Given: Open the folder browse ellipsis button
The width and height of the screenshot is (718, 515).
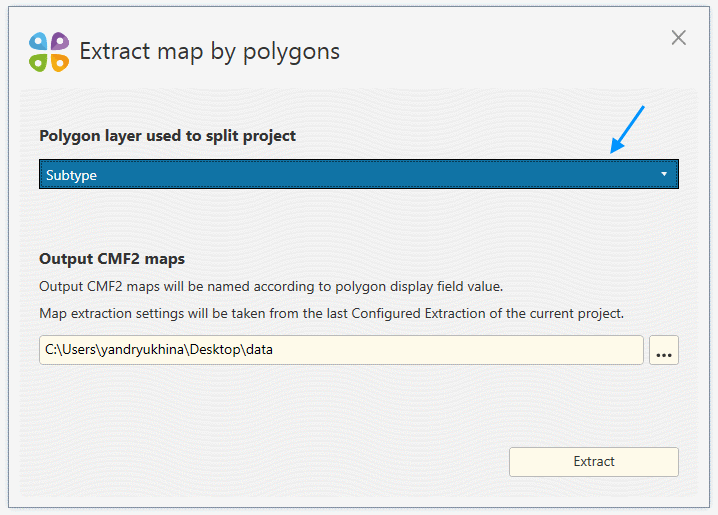Looking at the screenshot, I should click(664, 351).
